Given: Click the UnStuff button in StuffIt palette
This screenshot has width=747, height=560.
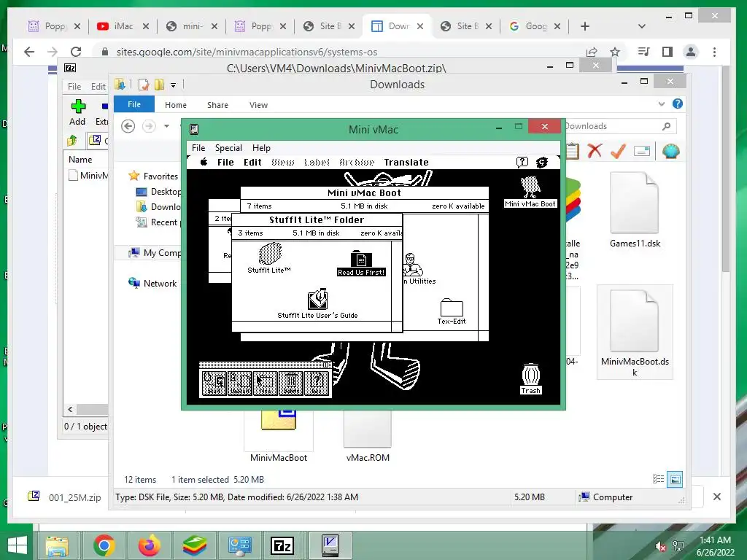Looking at the screenshot, I should point(239,383).
